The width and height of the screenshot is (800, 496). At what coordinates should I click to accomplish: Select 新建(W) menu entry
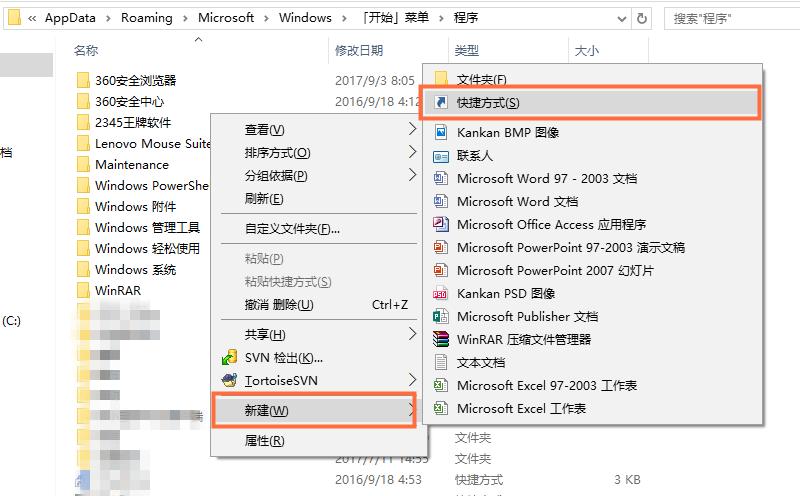coord(314,410)
